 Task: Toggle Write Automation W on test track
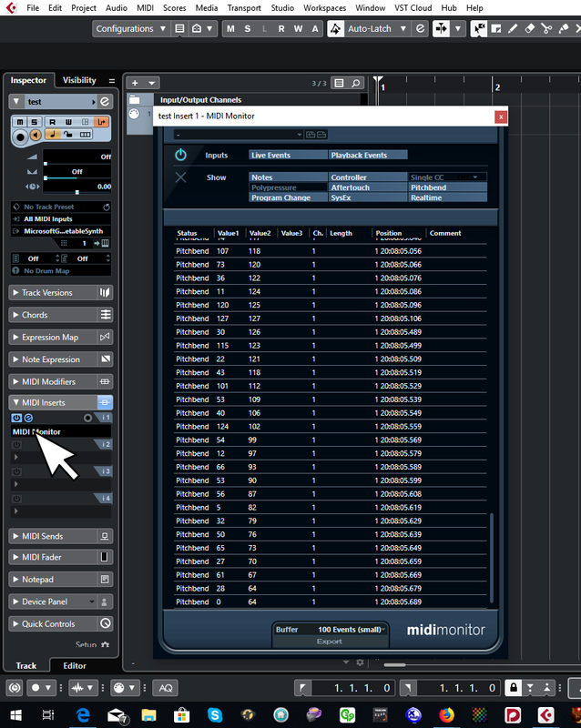click(68, 122)
